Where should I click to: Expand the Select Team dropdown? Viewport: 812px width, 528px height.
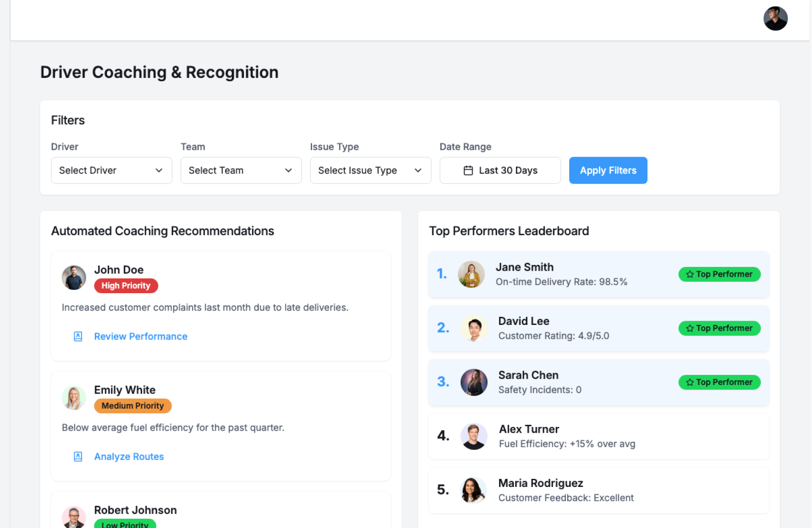241,170
